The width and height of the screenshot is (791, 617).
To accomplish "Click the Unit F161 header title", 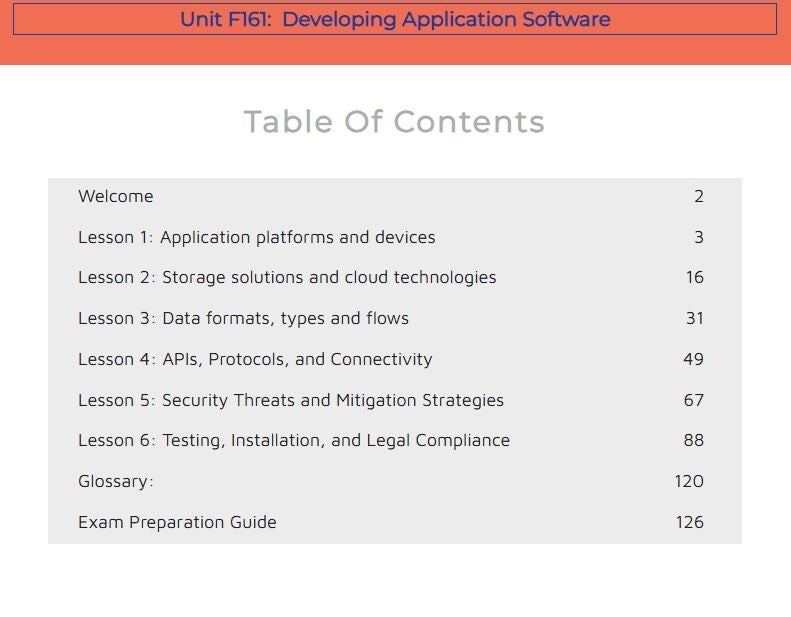I will click(395, 19).
